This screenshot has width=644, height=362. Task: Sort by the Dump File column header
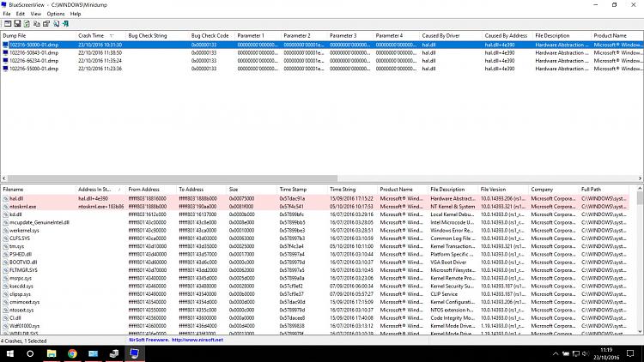coord(38,36)
